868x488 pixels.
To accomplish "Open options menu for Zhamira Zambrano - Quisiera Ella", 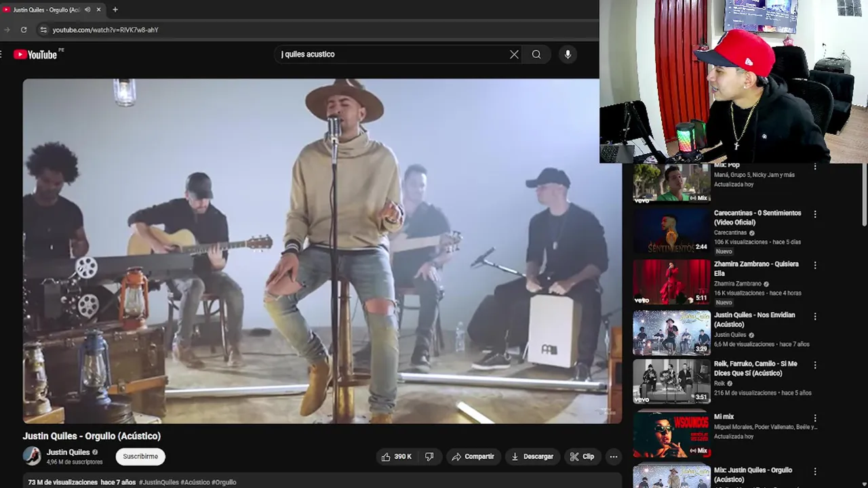I will click(815, 265).
